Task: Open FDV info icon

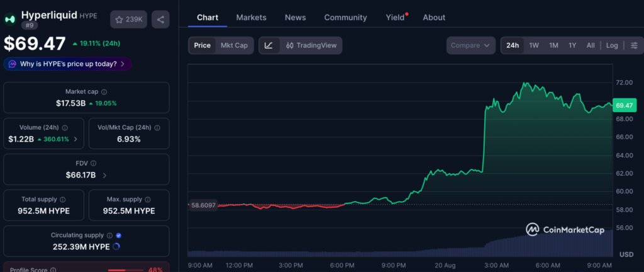Action: pyautogui.click(x=93, y=164)
